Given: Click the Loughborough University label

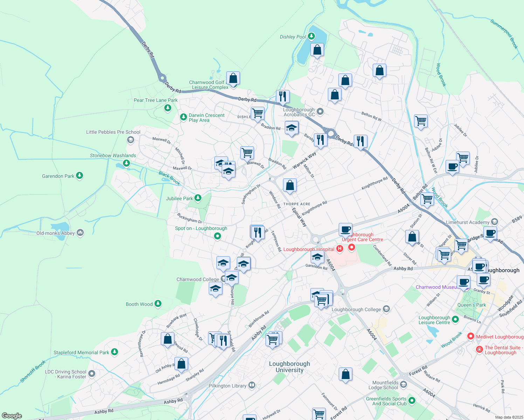Looking at the screenshot, I should [x=289, y=367].
